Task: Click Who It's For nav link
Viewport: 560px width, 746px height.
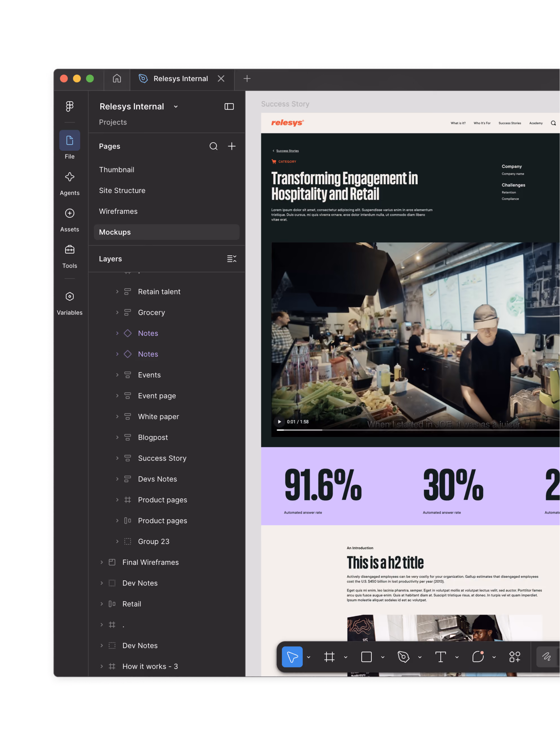Action: click(482, 123)
